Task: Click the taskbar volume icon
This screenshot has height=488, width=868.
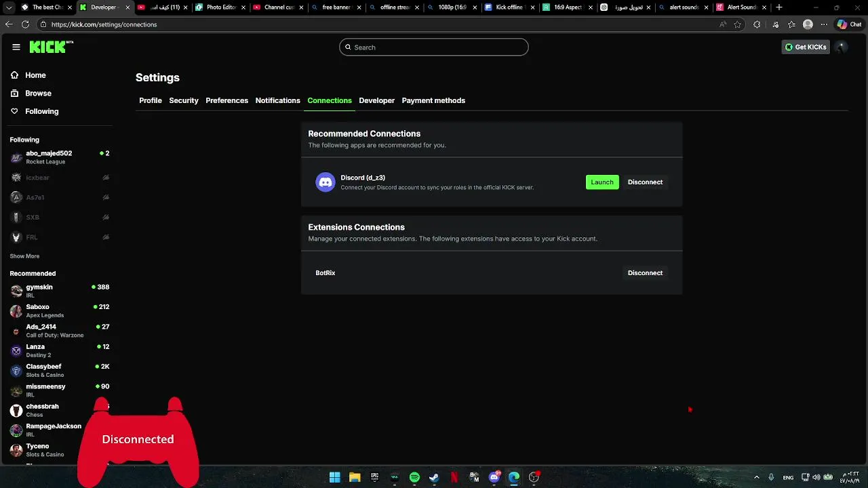Action: [x=816, y=477]
